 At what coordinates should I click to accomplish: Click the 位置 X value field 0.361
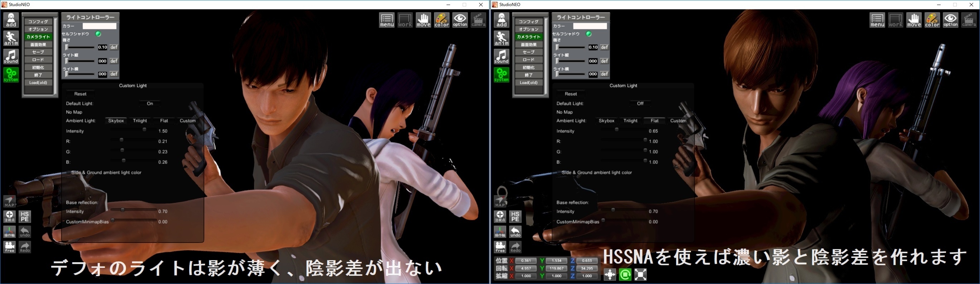(526, 260)
